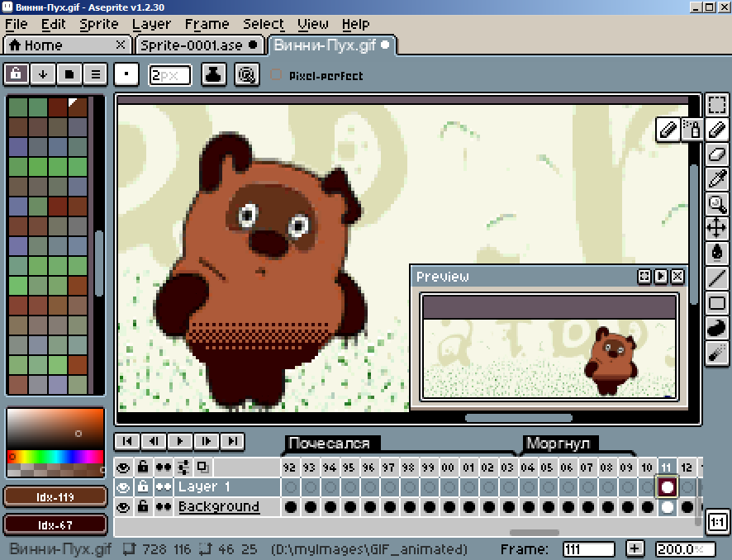
Task: Open the Sprite menu
Action: coord(98,24)
